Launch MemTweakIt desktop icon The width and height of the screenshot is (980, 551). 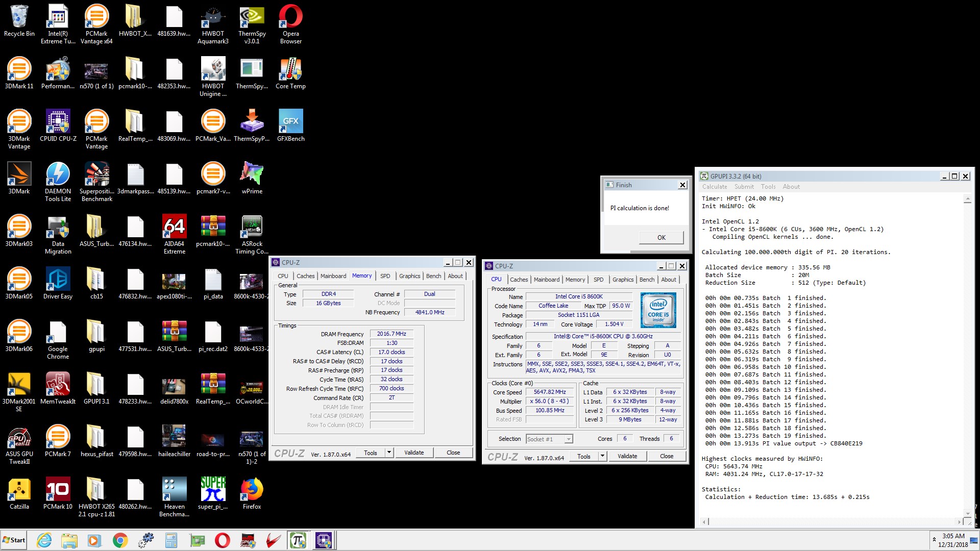(x=58, y=389)
